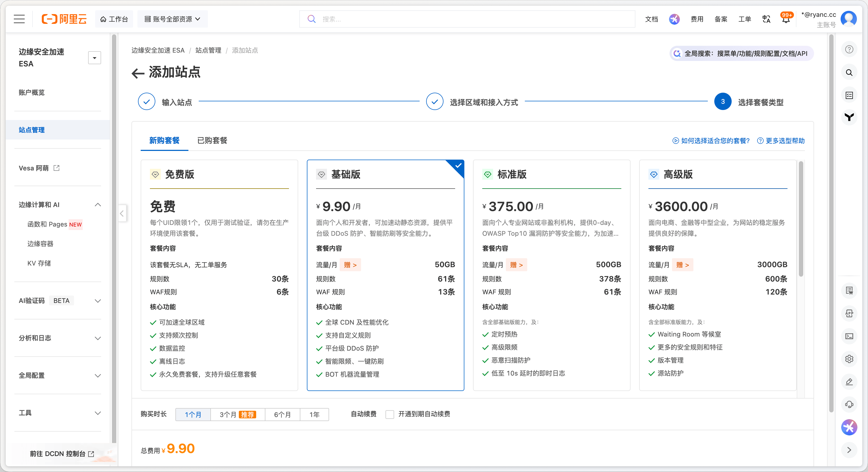Open 站点管理 in the sidebar
Viewport: 868px width, 472px height.
(x=32, y=130)
